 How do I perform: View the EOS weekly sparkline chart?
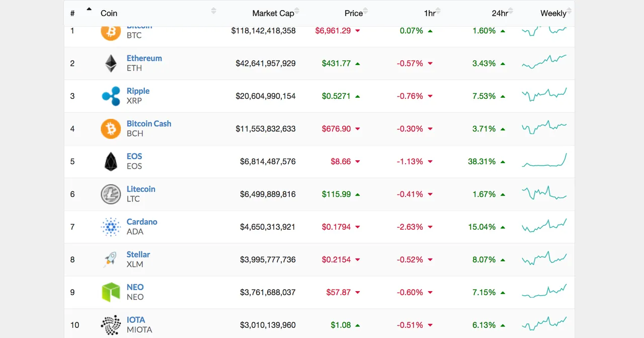(544, 160)
